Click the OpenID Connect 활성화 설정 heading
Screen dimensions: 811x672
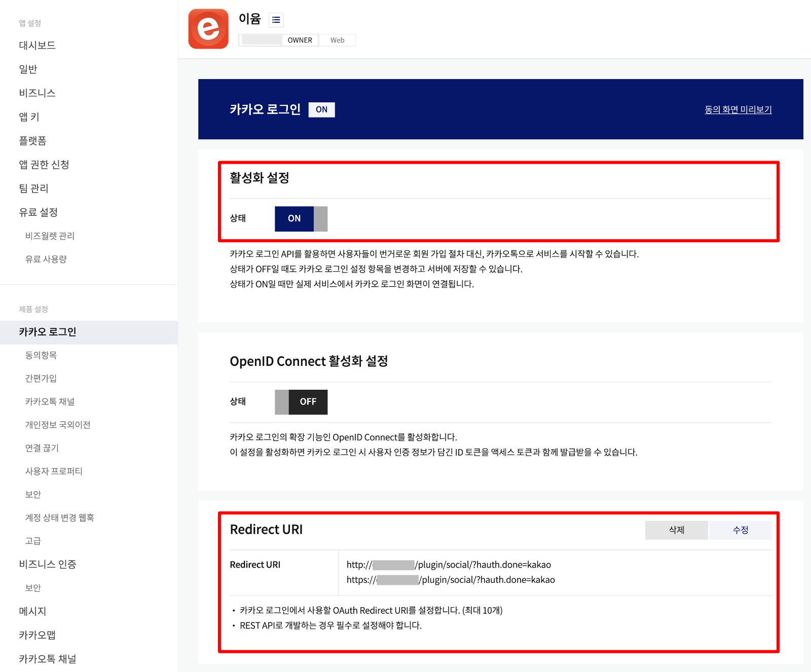[309, 361]
